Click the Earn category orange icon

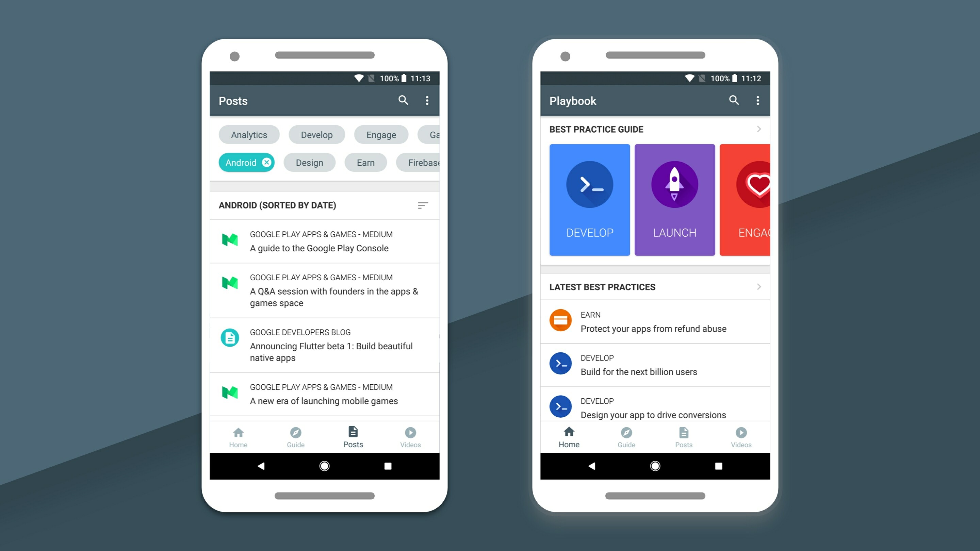pyautogui.click(x=561, y=321)
